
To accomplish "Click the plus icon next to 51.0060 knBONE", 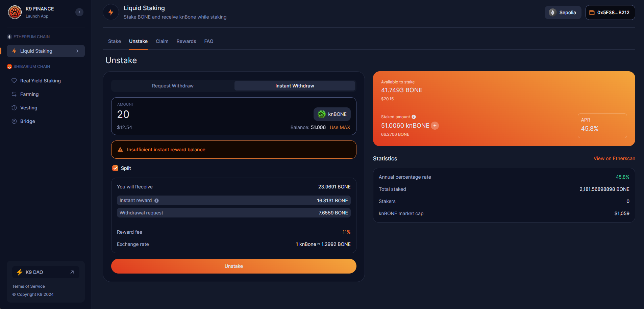I will (435, 126).
